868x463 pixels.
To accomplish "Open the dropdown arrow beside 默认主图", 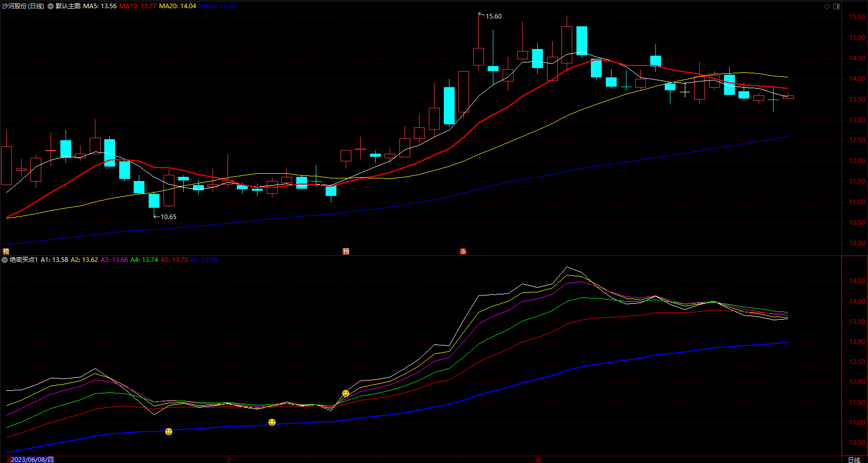I will coord(51,6).
